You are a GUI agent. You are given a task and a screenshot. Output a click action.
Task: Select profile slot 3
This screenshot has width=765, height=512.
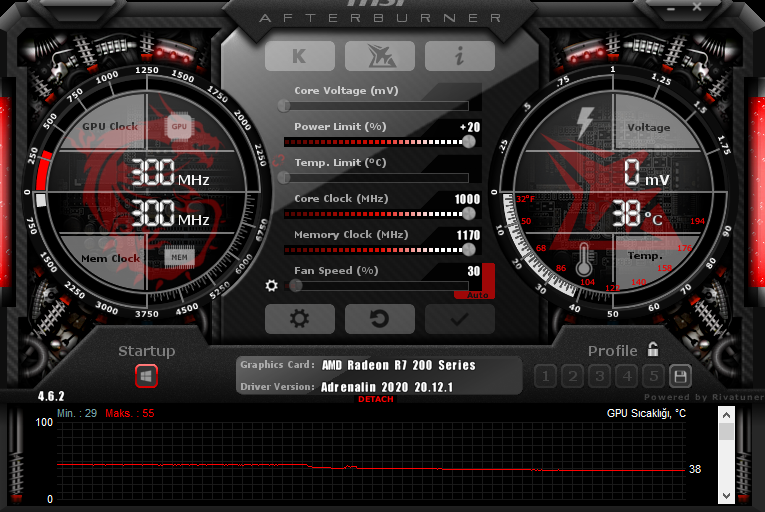[600, 376]
